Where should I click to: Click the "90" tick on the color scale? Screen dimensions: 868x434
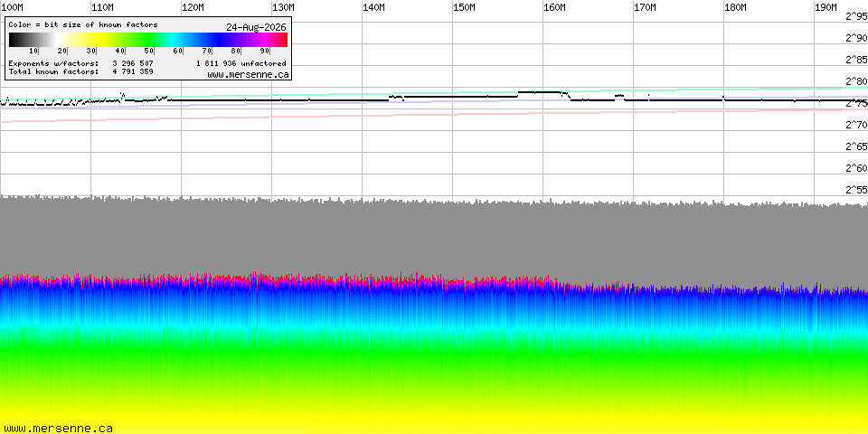pyautogui.click(x=265, y=51)
